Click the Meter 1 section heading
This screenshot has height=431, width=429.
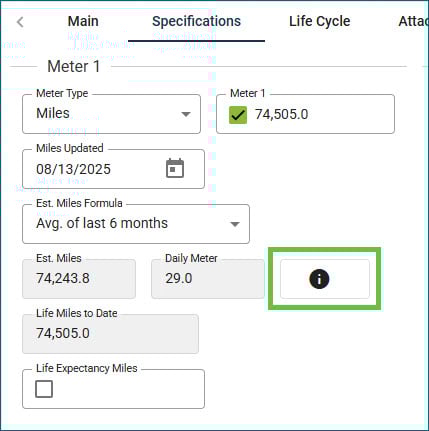74,66
